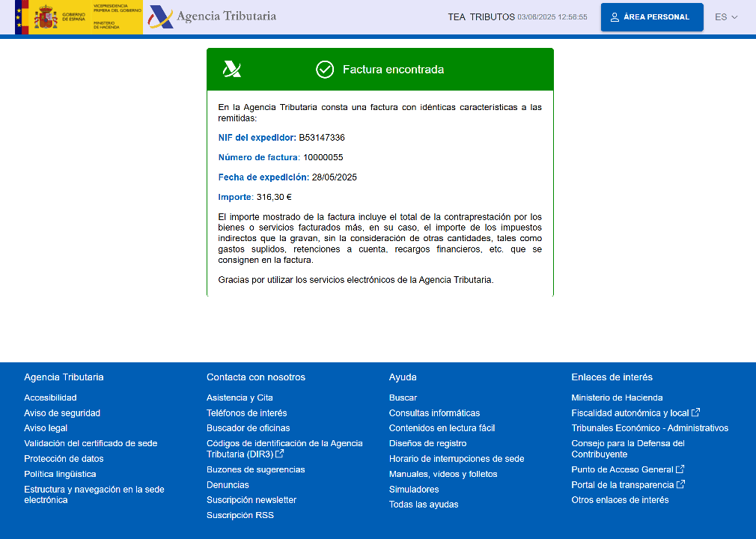Open the Buscar help link
Image resolution: width=756 pixels, height=539 pixels.
pyautogui.click(x=403, y=398)
